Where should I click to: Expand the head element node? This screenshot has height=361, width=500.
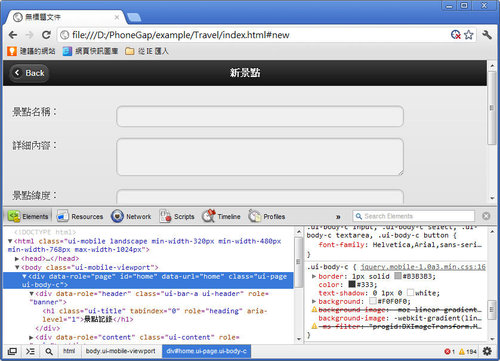tap(17, 259)
